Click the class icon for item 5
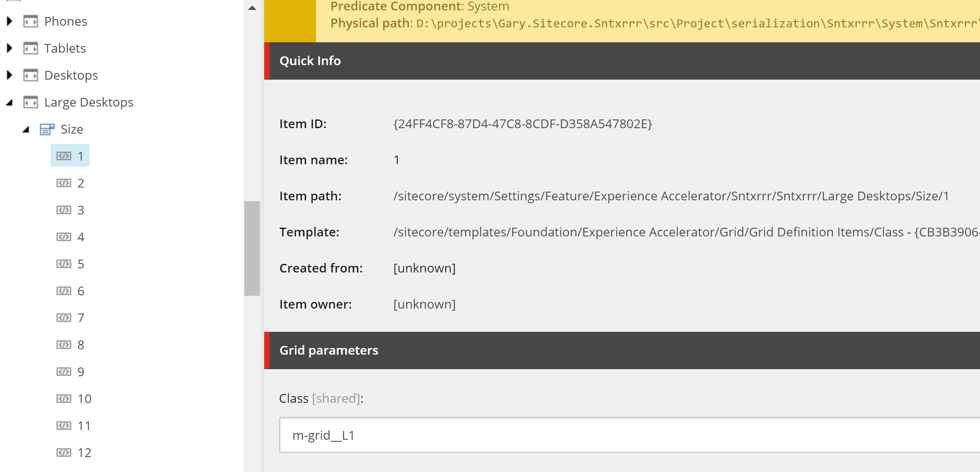The image size is (980, 472). click(x=64, y=264)
